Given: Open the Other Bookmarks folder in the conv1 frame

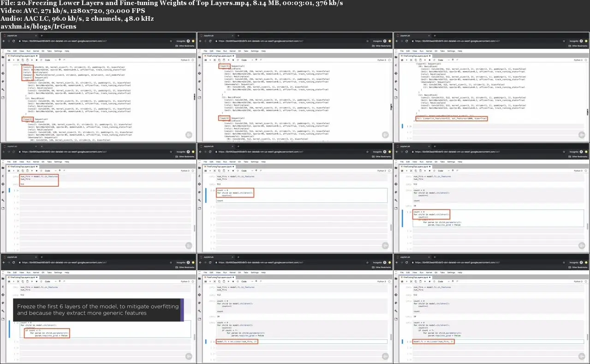Looking at the screenshot, I should coord(185,46).
